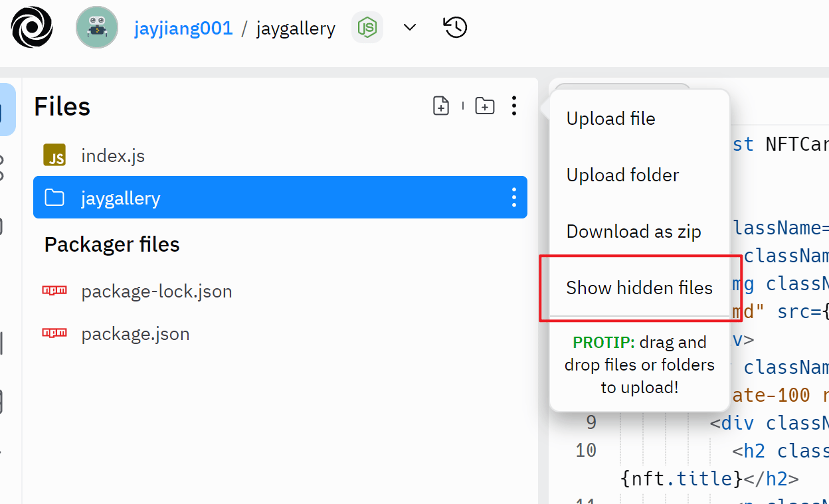Open the version history clock icon
This screenshot has height=504, width=829.
[x=455, y=27]
